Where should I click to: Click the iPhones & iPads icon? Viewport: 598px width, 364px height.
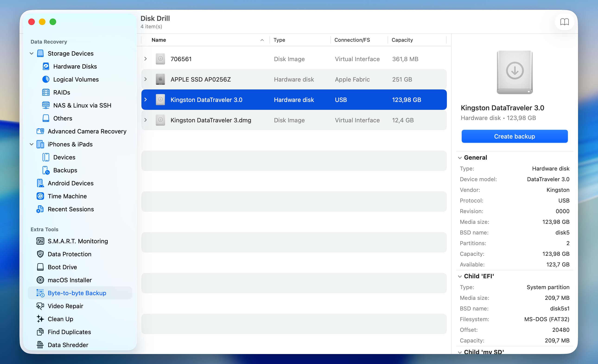point(40,144)
